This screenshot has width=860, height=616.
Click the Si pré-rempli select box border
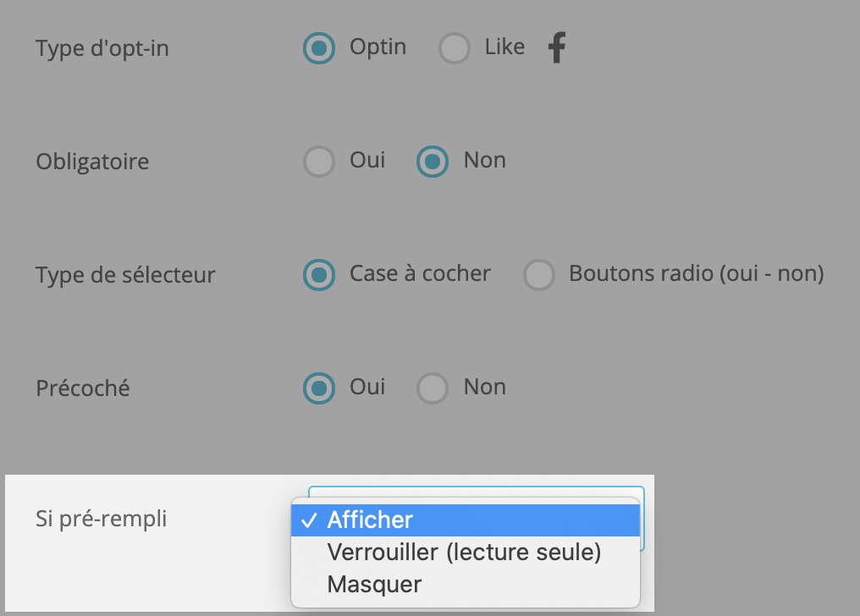[476, 491]
